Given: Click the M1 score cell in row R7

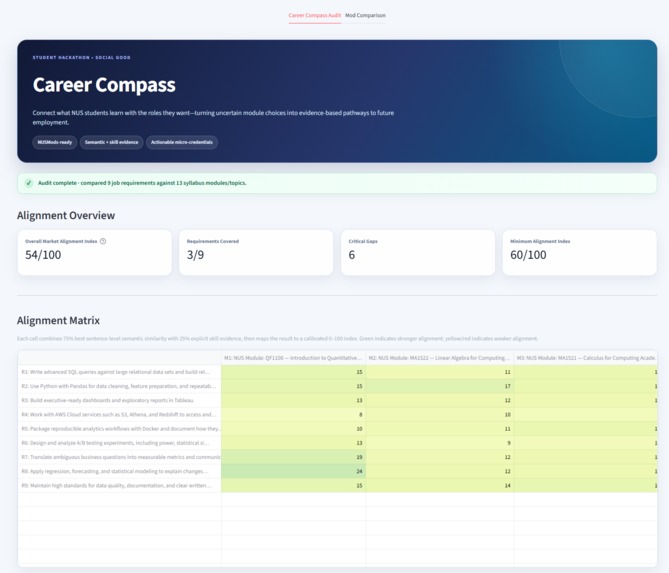Looking at the screenshot, I should point(293,457).
